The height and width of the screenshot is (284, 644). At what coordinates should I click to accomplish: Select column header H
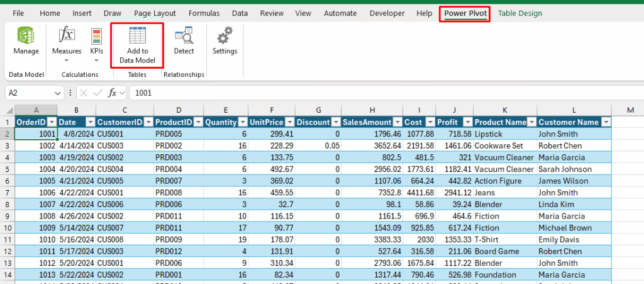[x=373, y=110]
